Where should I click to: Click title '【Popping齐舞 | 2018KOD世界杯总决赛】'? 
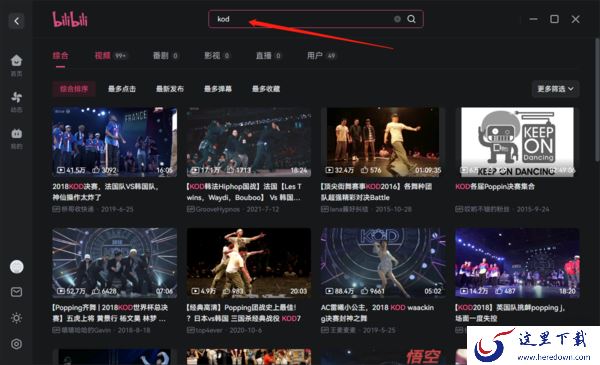tap(110, 313)
